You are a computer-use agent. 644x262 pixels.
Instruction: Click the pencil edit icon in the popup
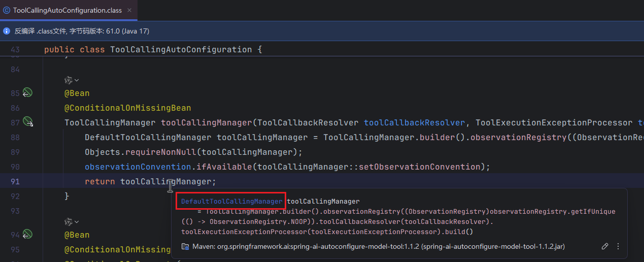point(604,246)
